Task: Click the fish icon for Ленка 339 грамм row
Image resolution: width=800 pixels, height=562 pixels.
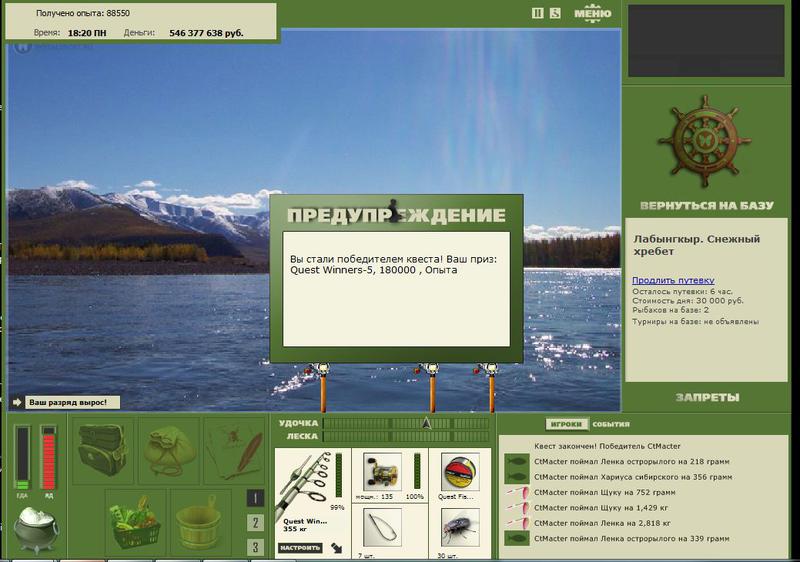Action: click(516, 539)
